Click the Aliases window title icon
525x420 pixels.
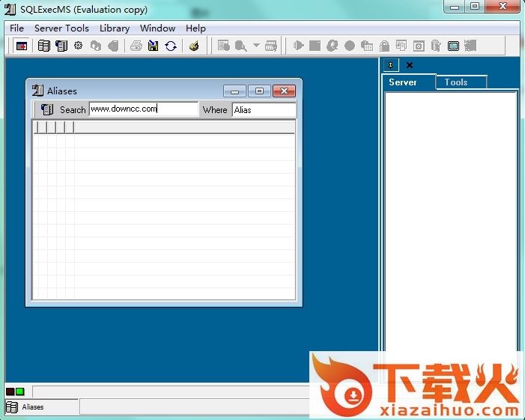37,91
